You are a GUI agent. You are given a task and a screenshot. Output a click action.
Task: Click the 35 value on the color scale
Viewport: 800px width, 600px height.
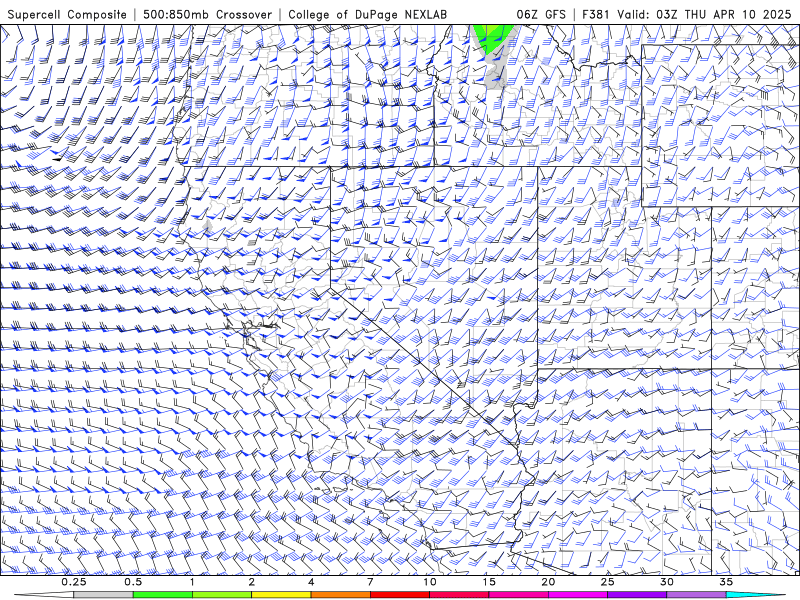[x=726, y=582]
